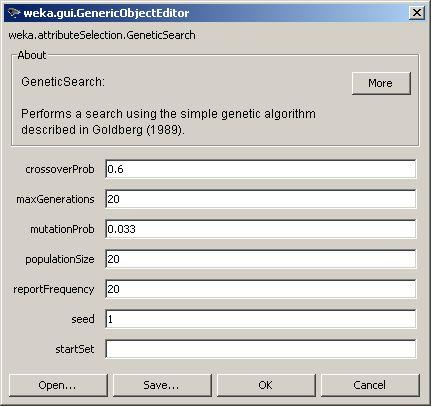This screenshot has width=431, height=406.
Task: Click the crossoverProb label
Action: click(60, 169)
